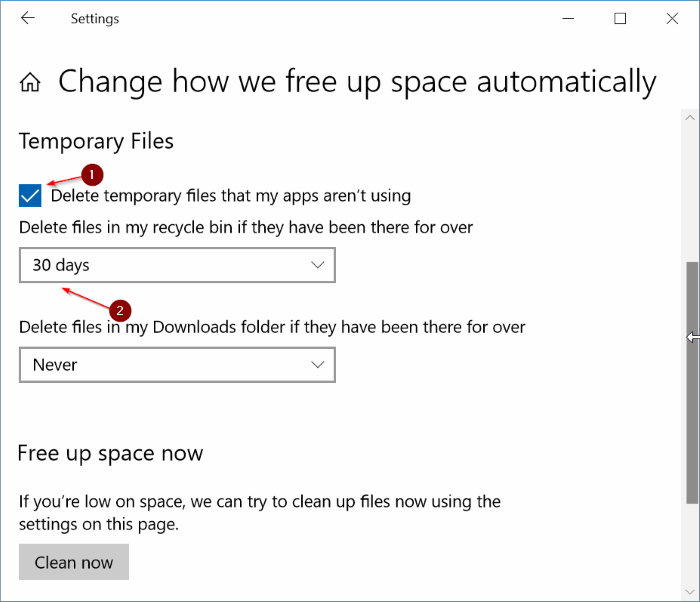The width and height of the screenshot is (700, 602).
Task: Click the "Settings" window title text
Action: 95,18
